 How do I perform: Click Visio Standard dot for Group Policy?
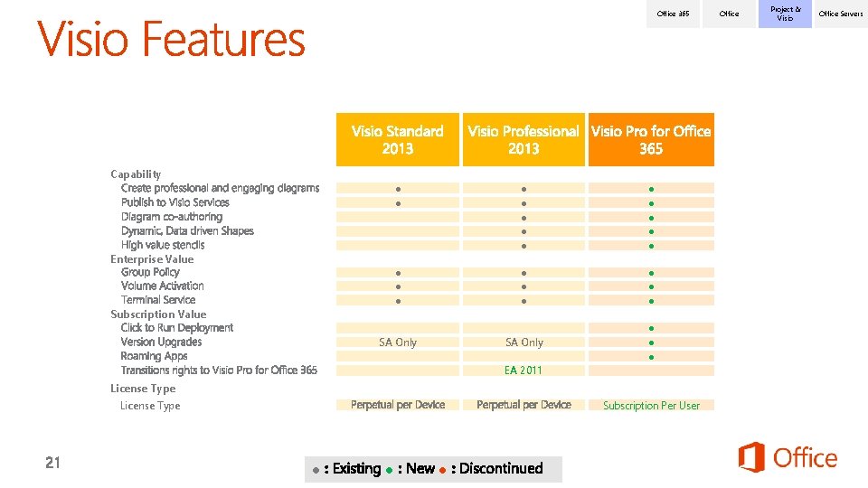click(398, 273)
